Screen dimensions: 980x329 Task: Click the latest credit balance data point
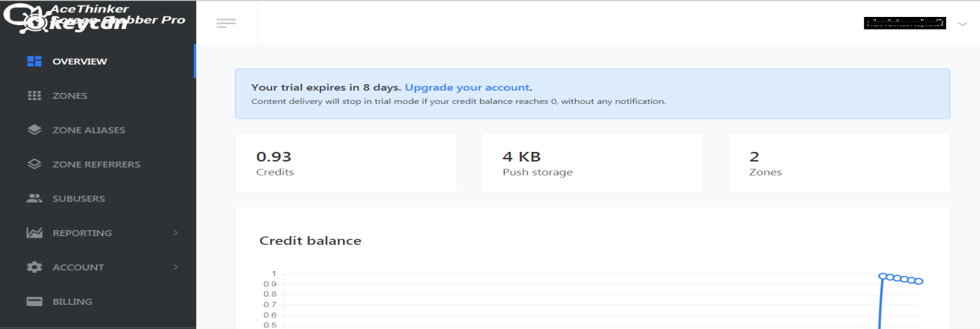point(919,281)
